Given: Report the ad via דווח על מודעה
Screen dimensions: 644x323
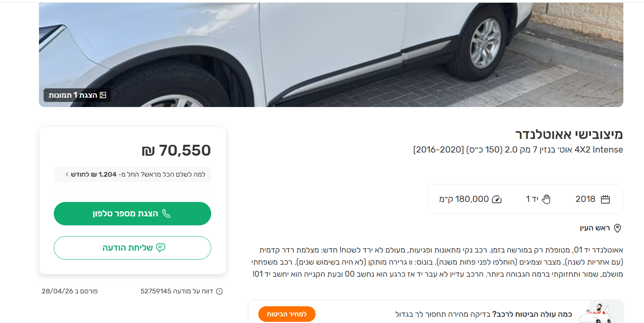Looking at the screenshot, I should coord(177,291).
